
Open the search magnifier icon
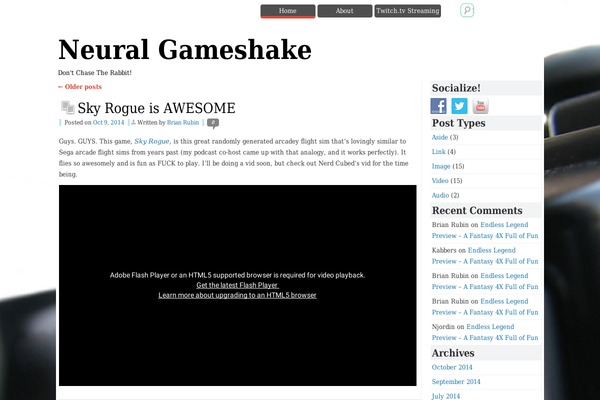467,10
